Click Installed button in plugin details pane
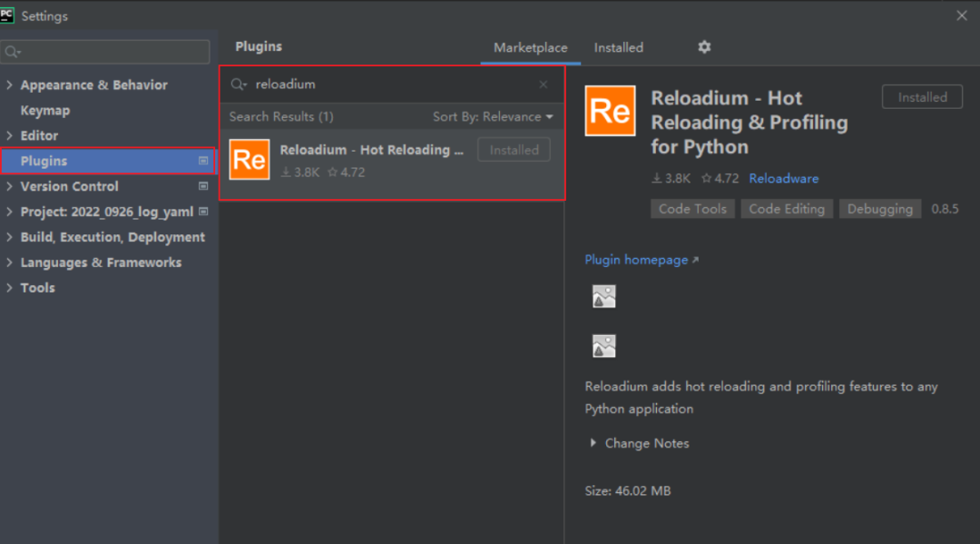This screenshot has width=980, height=544. [x=923, y=97]
